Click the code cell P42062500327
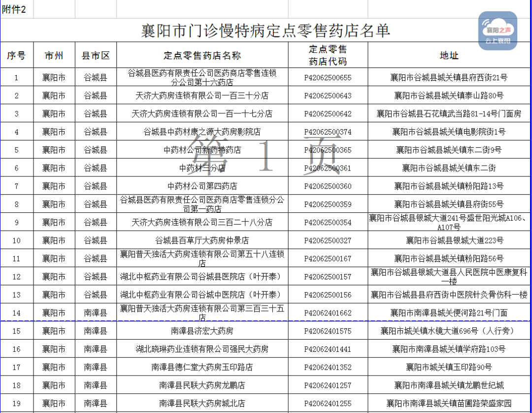This screenshot has width=532, height=413. 328,241
